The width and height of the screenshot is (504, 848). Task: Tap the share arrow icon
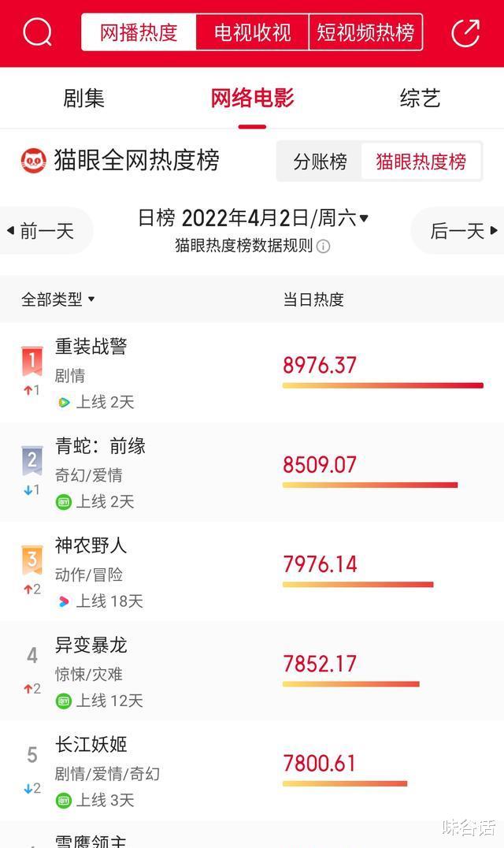point(465,33)
